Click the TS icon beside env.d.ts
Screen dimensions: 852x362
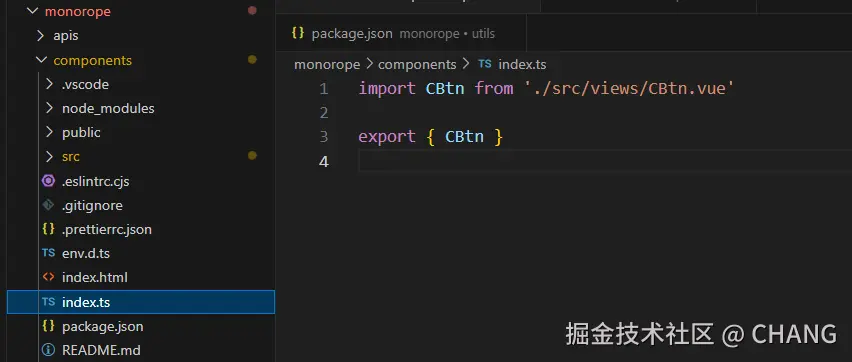(x=48, y=253)
